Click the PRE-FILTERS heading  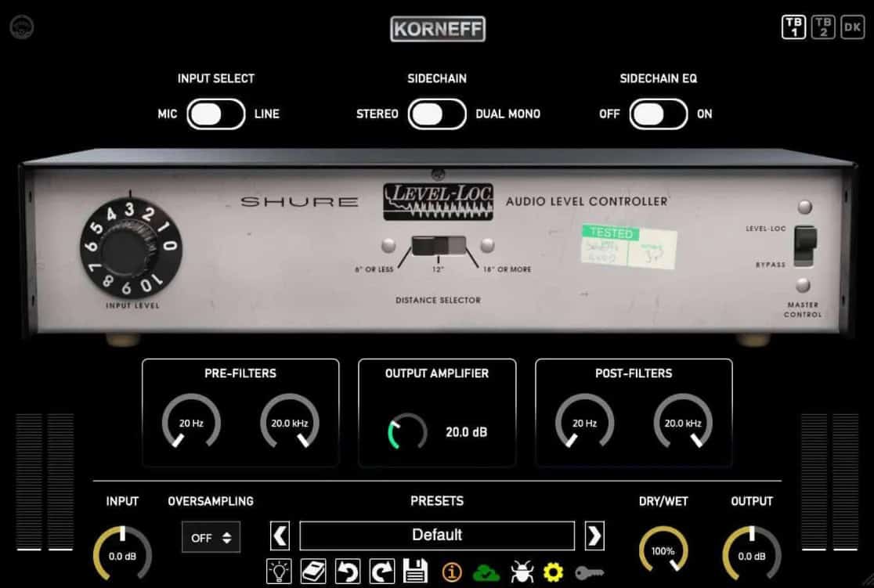pos(240,373)
